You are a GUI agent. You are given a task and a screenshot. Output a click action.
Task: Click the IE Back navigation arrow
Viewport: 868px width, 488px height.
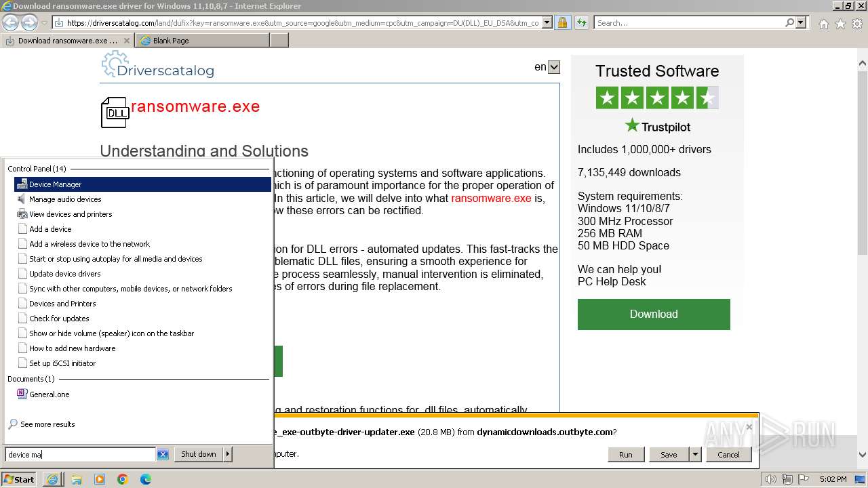pos(10,22)
